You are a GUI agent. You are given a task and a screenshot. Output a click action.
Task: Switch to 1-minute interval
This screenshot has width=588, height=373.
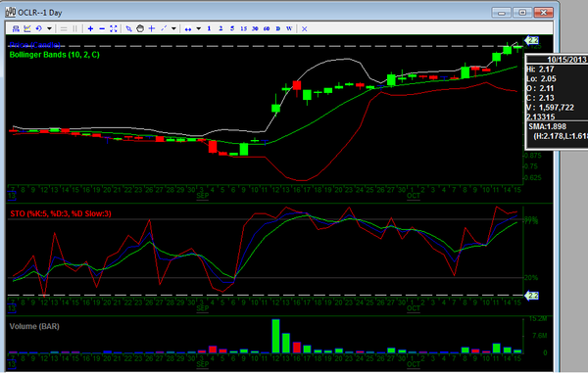(209, 28)
